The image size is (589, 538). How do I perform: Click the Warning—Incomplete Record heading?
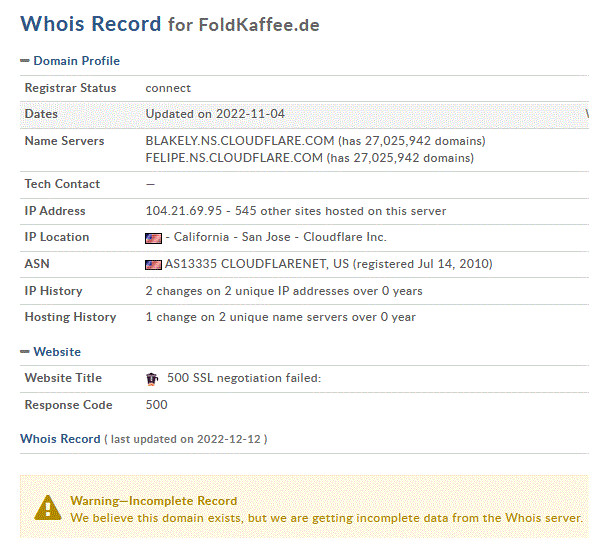[154, 501]
